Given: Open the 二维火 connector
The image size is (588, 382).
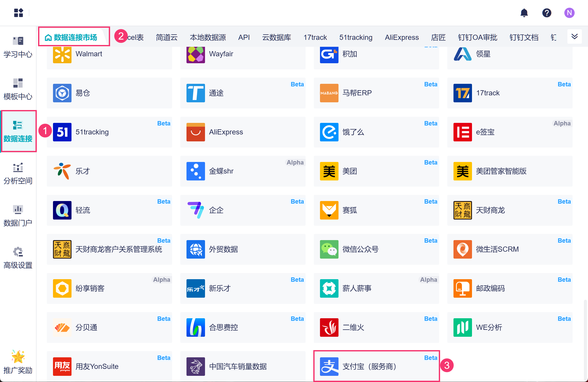Looking at the screenshot, I should coord(376,328).
